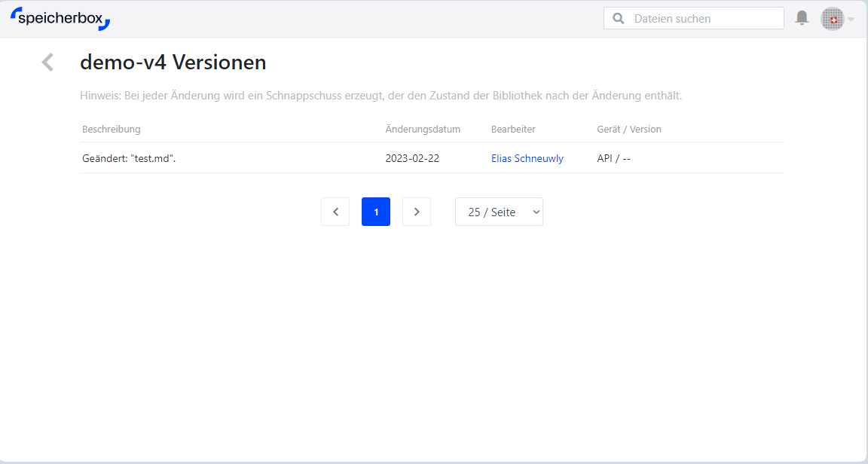Screen dimensions: 868x464
Task: Select page 1 in pagination
Action: (x=376, y=212)
